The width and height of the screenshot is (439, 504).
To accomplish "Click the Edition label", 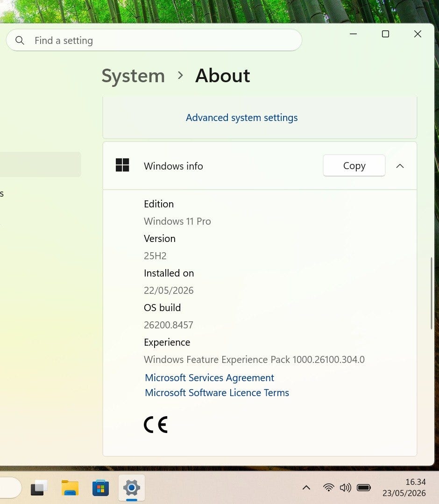I will tap(159, 204).
